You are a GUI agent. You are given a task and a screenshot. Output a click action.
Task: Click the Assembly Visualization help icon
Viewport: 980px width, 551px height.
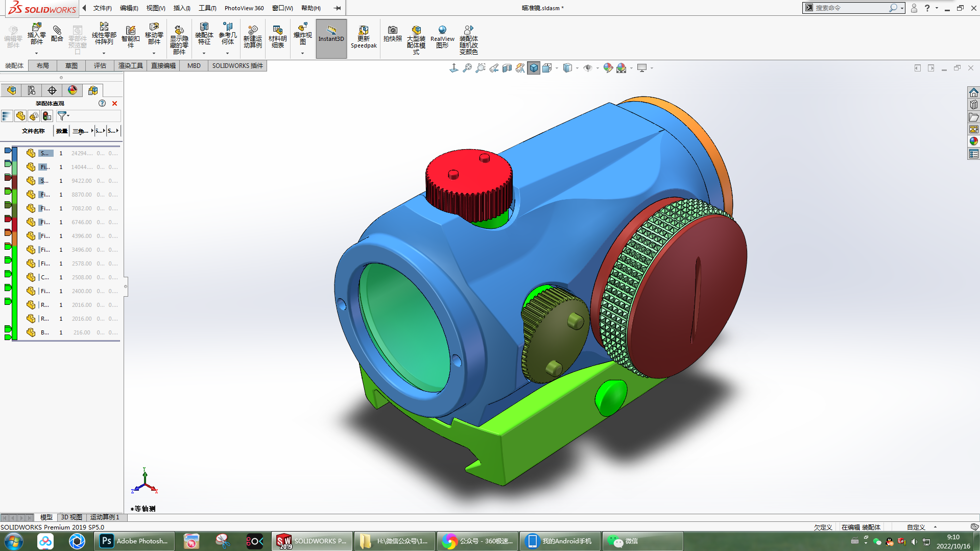[x=102, y=103]
